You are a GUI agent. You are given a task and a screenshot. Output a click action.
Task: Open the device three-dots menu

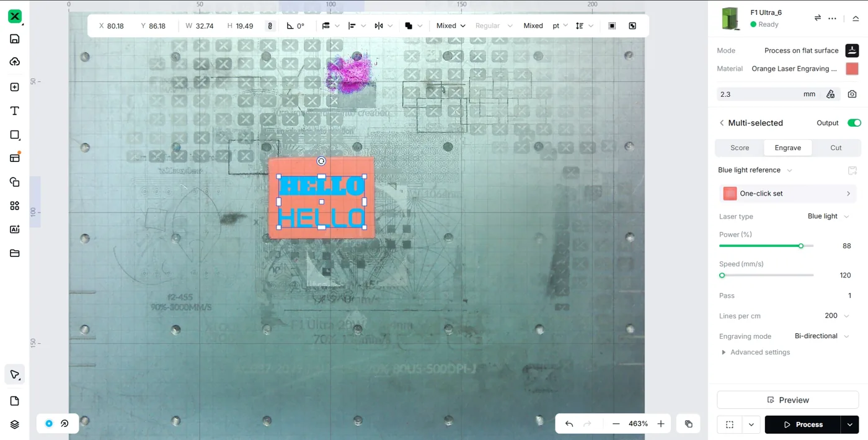click(833, 18)
